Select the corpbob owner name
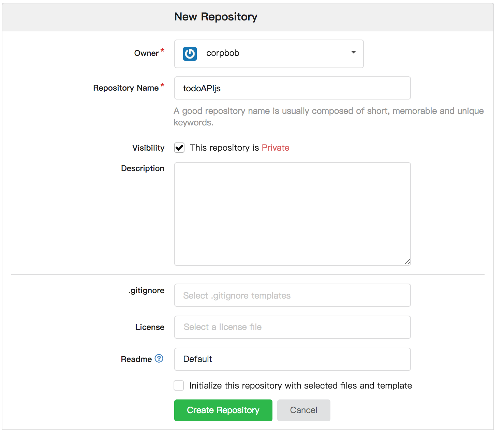Viewport: 504px width, 439px height. pyautogui.click(x=223, y=53)
